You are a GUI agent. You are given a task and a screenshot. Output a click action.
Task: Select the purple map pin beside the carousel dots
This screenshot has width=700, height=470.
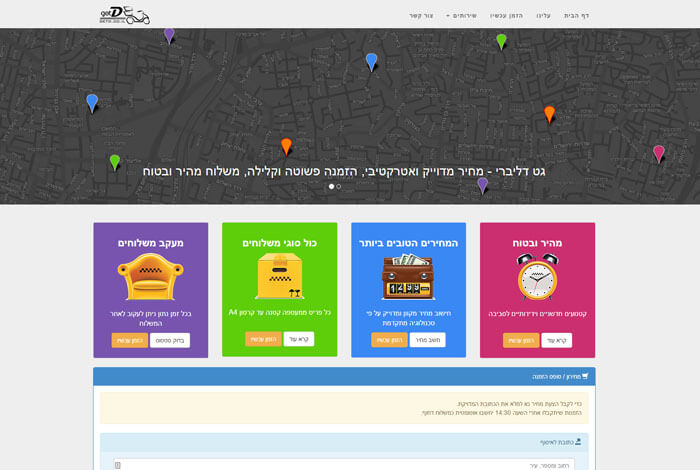click(x=482, y=185)
